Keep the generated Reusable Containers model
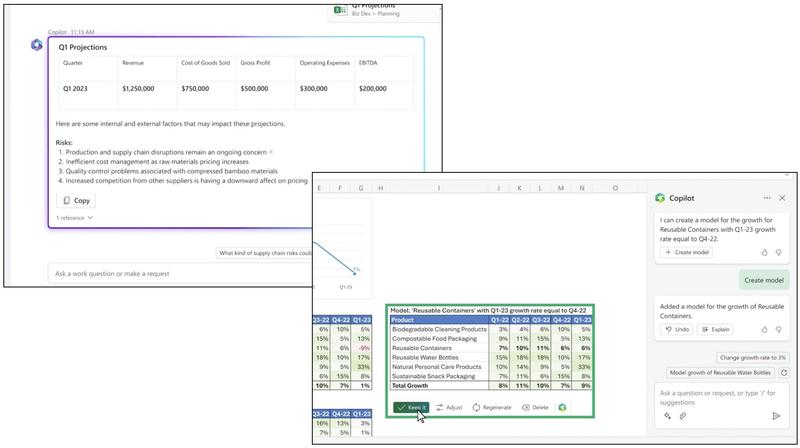The height and width of the screenshot is (448, 800). pyautogui.click(x=411, y=407)
